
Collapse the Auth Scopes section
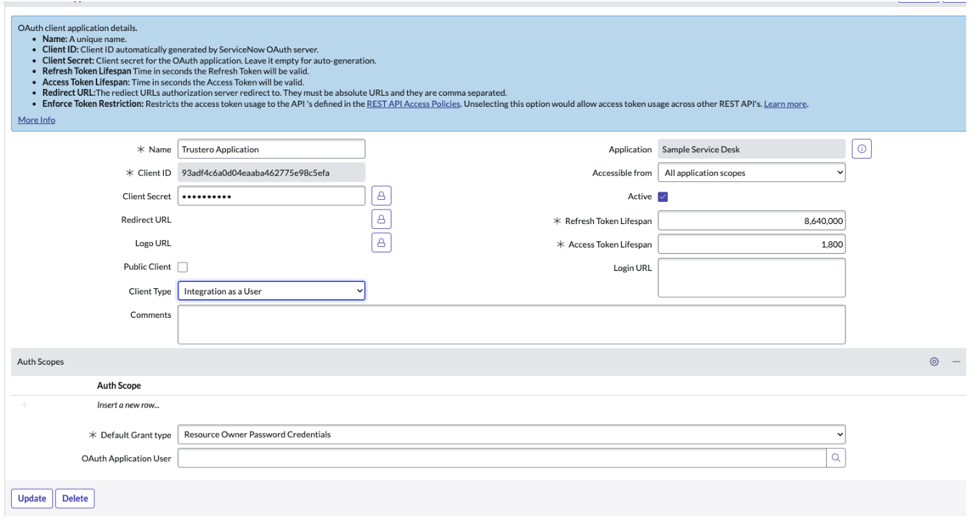(x=956, y=362)
